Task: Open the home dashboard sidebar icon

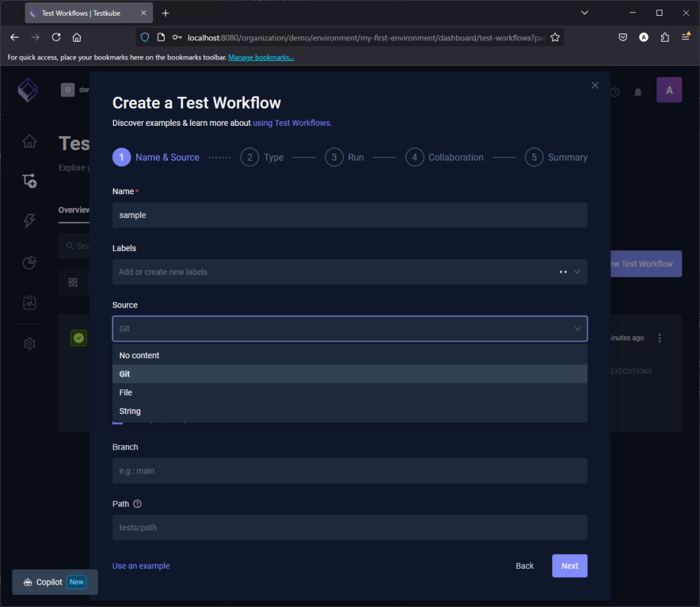Action: click(29, 141)
